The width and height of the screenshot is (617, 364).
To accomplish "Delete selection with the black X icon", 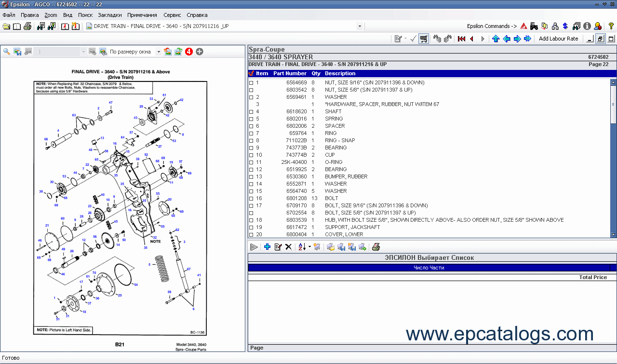I will click(288, 246).
